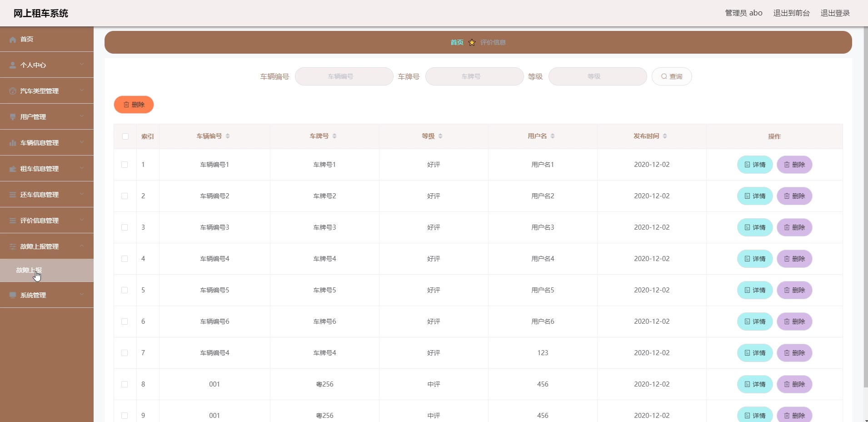Viewport: 868px width, 422px height.
Task: Check the checkbox for row 7
Action: [x=125, y=353]
